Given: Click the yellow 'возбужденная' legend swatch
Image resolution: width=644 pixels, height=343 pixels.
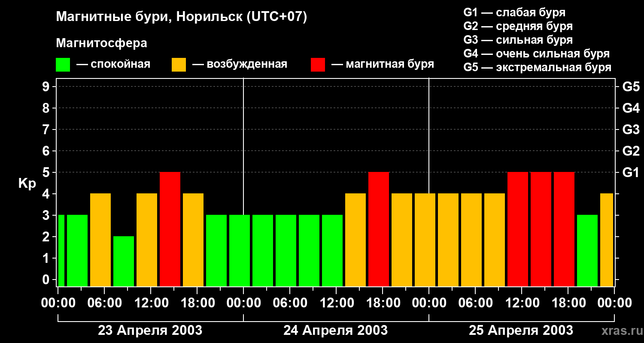Looking at the screenshot, I should point(179,65).
